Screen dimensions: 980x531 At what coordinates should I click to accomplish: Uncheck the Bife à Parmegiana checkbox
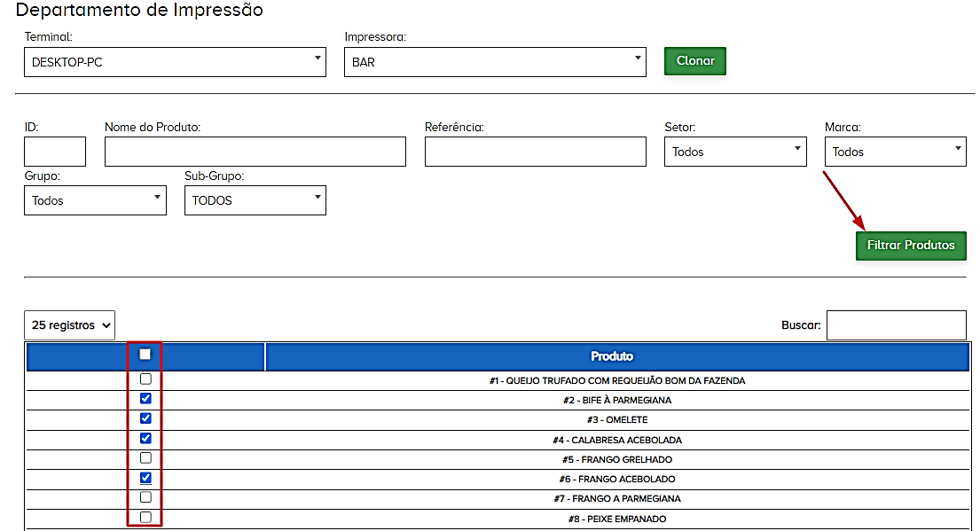coord(145,399)
